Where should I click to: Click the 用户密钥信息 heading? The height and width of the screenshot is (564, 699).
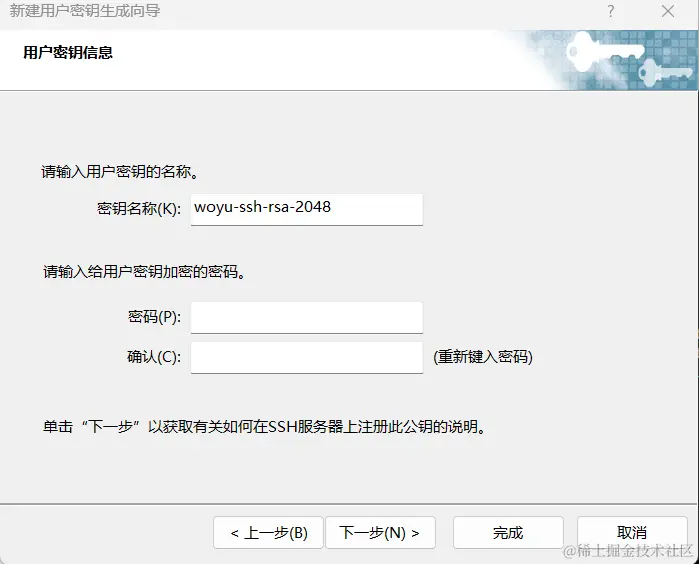click(68, 53)
